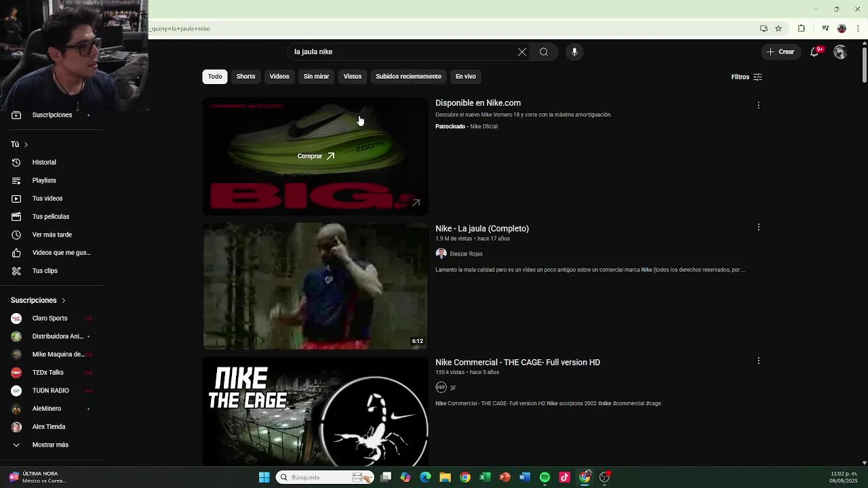The image size is (868, 488).
Task: Open the Chrome extensions puzzle icon
Action: [801, 28]
